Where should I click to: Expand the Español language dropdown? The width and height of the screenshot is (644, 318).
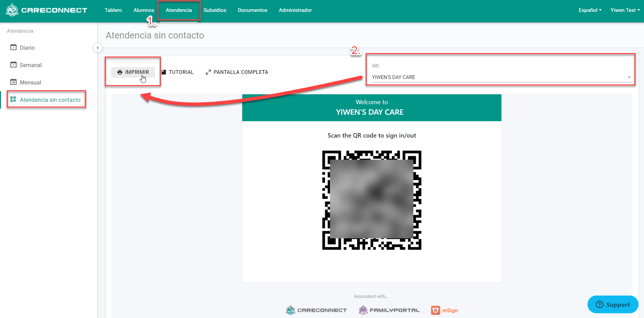pyautogui.click(x=590, y=10)
